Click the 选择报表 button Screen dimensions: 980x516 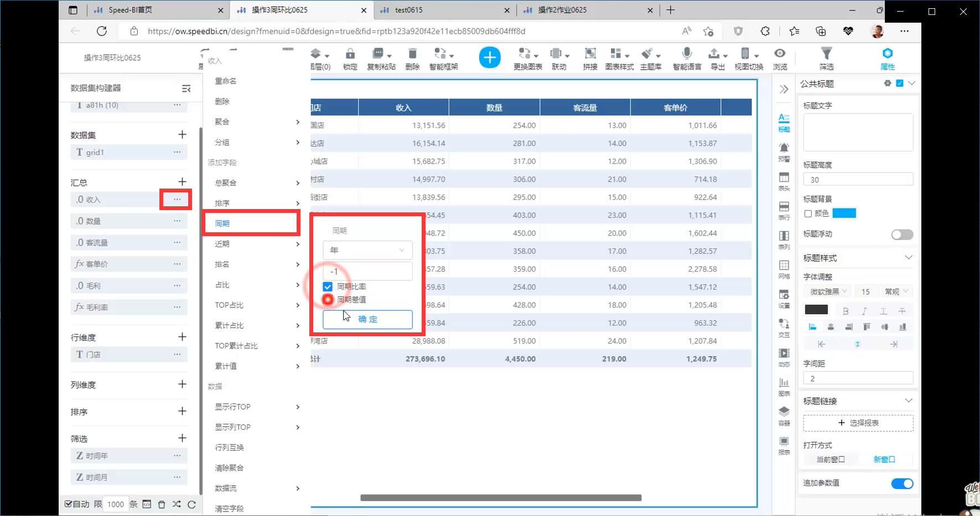858,423
